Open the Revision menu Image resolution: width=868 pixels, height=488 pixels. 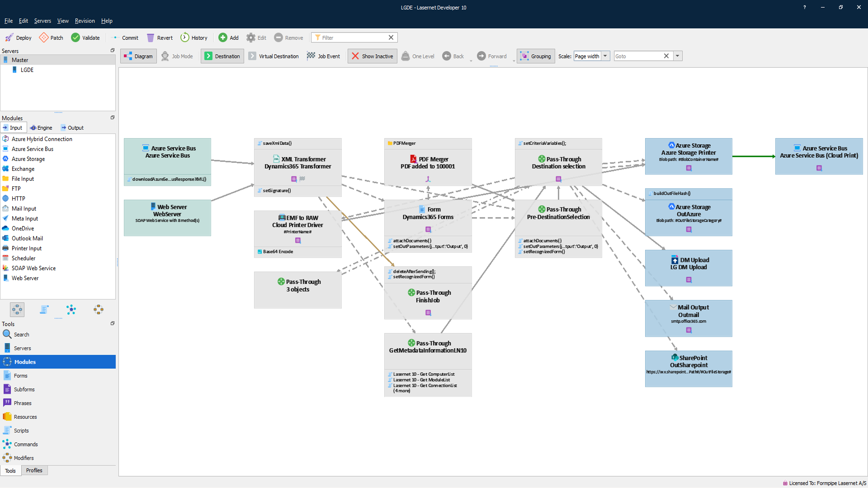pos(85,21)
